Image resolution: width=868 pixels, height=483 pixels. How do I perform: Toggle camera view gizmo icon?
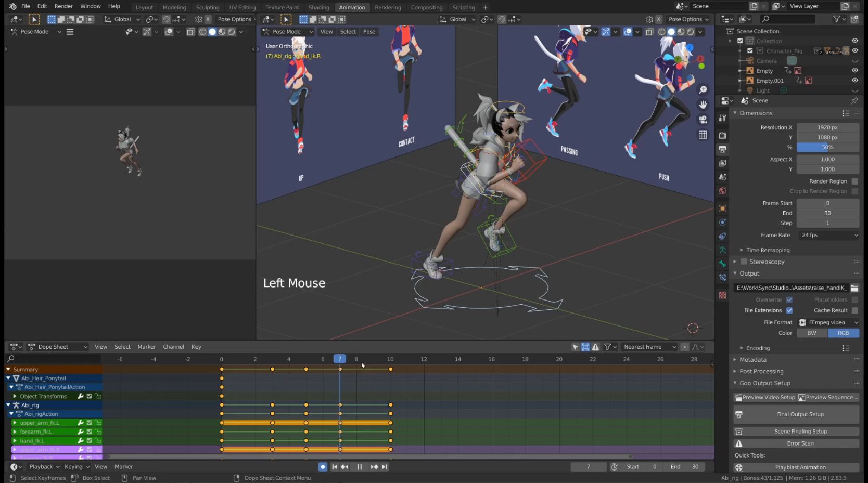pos(703,120)
